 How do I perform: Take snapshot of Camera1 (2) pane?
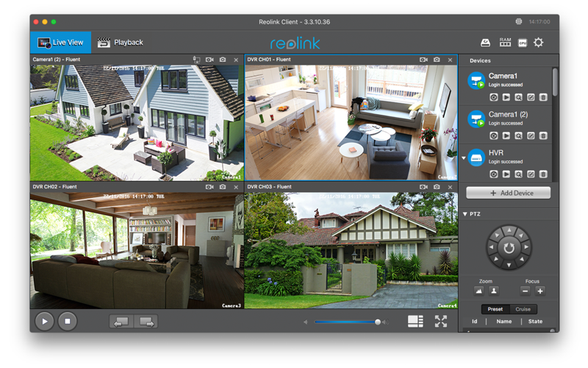click(x=223, y=60)
